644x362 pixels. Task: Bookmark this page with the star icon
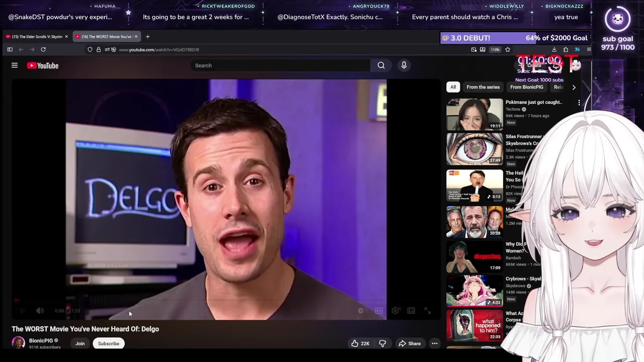pos(508,49)
